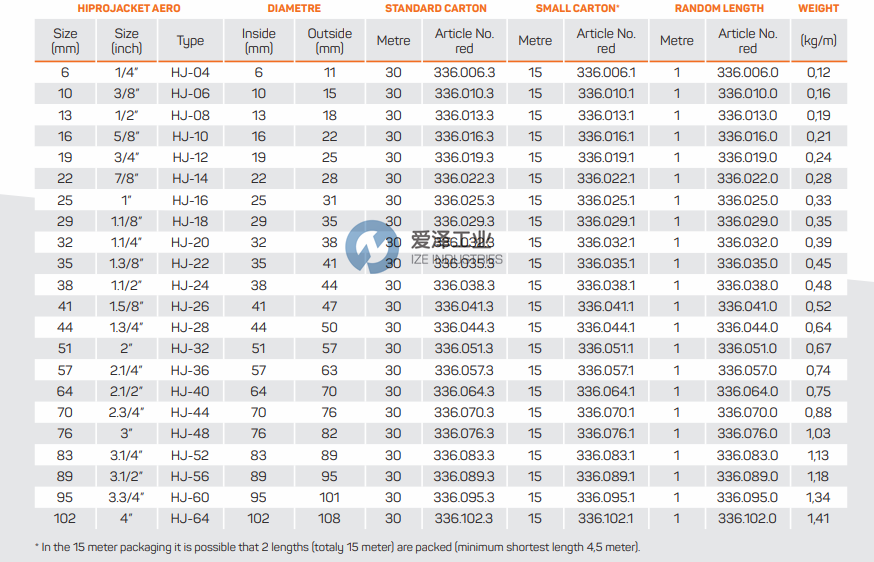Click the WEIGHT column header
The image size is (874, 562).
tap(818, 8)
